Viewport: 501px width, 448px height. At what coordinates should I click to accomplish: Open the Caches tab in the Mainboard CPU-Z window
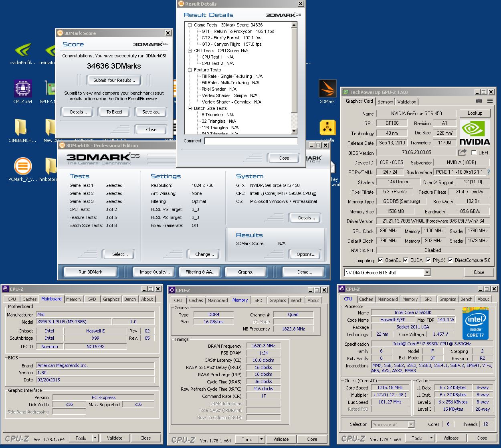pyautogui.click(x=30, y=299)
